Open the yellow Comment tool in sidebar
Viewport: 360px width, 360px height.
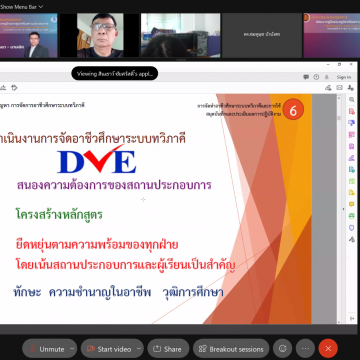click(x=351, y=204)
